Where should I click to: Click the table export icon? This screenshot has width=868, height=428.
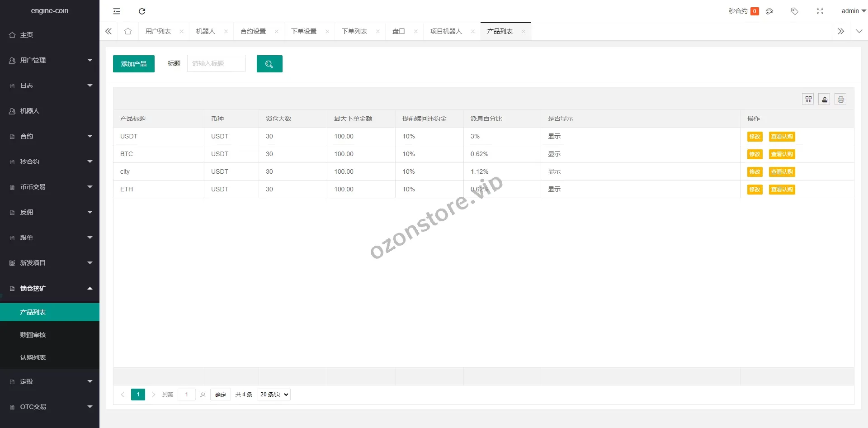tap(824, 100)
